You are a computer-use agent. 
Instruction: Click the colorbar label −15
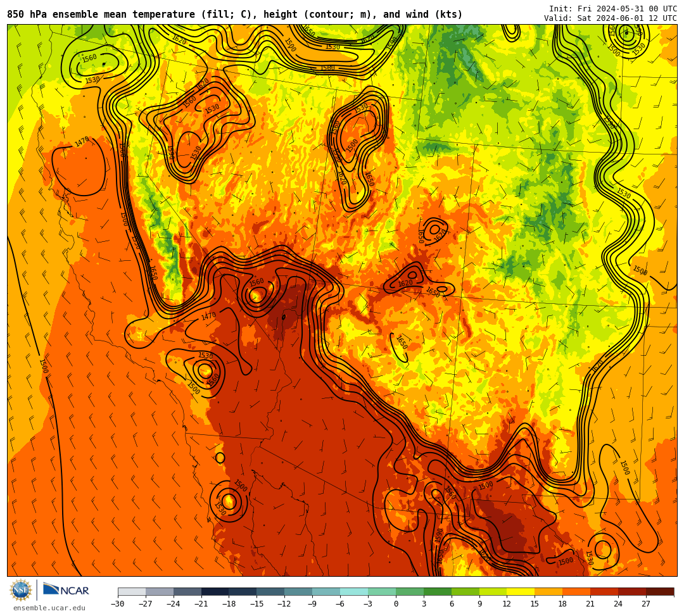point(257,604)
